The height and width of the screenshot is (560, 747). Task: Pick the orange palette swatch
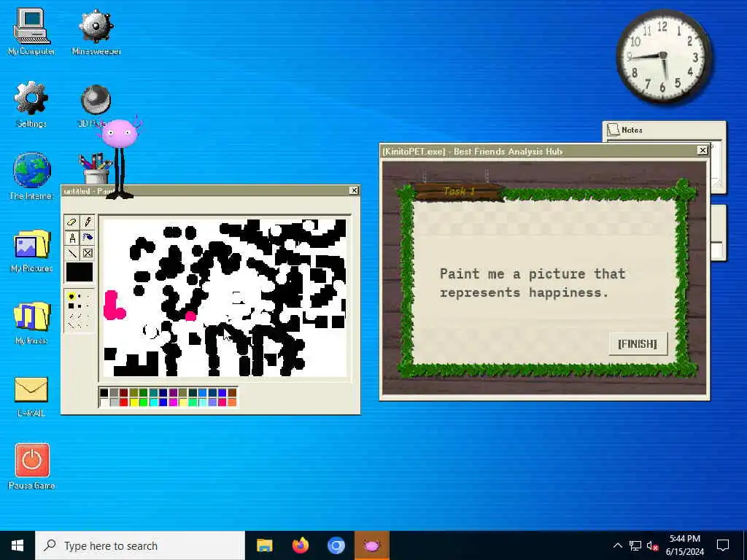(x=233, y=402)
